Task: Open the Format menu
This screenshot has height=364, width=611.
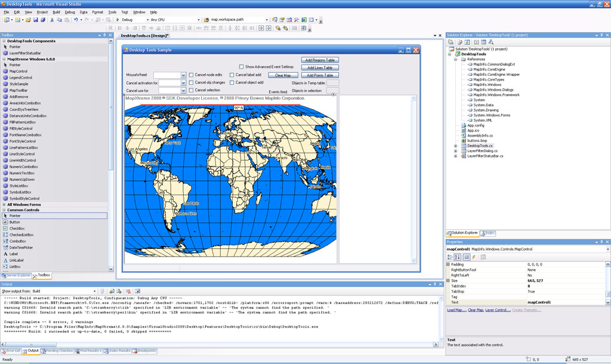Action: click(98, 12)
